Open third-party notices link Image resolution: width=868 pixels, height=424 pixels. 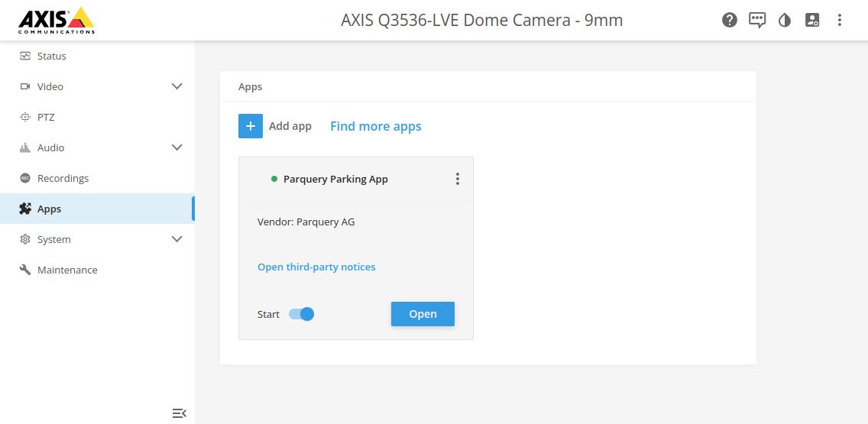tap(316, 267)
